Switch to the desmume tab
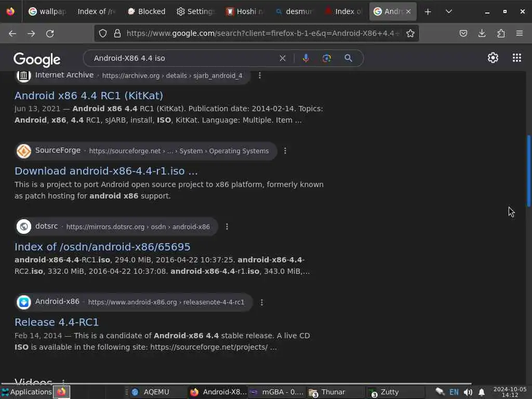Viewport: 532px width, 399px height. point(294,11)
